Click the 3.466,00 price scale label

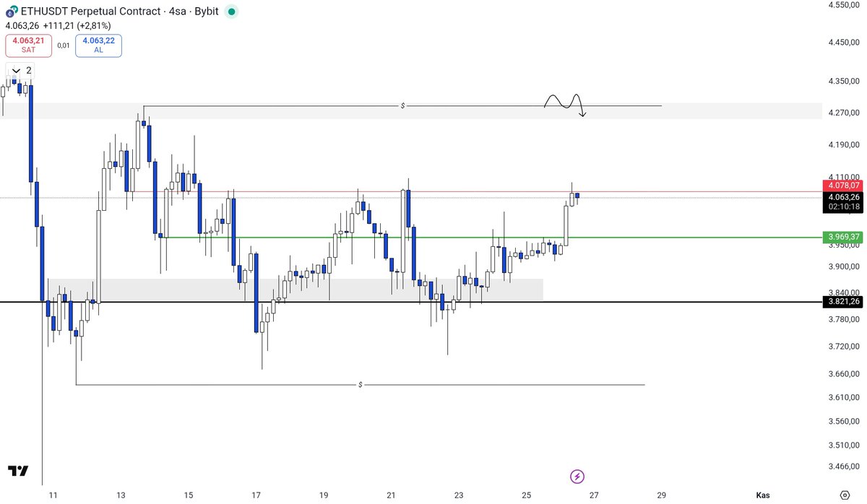tap(844, 468)
